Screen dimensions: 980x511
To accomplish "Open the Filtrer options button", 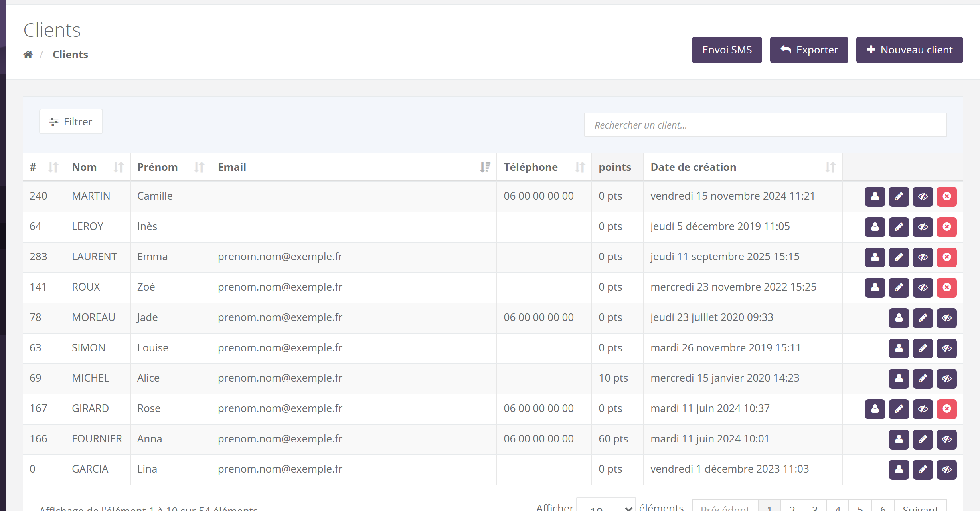I will [71, 121].
